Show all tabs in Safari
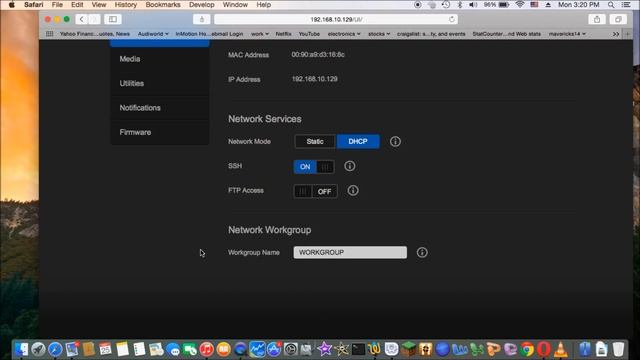This screenshot has height=360, width=640. tap(618, 19)
